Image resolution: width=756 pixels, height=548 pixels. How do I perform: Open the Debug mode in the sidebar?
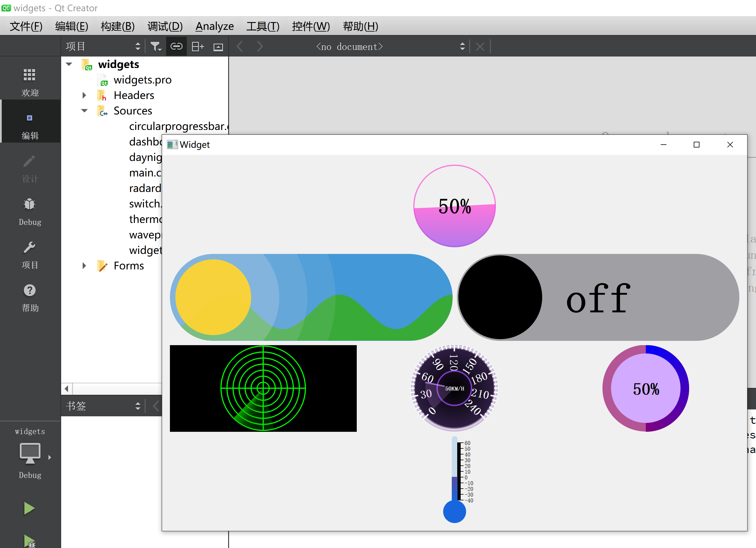pyautogui.click(x=30, y=212)
